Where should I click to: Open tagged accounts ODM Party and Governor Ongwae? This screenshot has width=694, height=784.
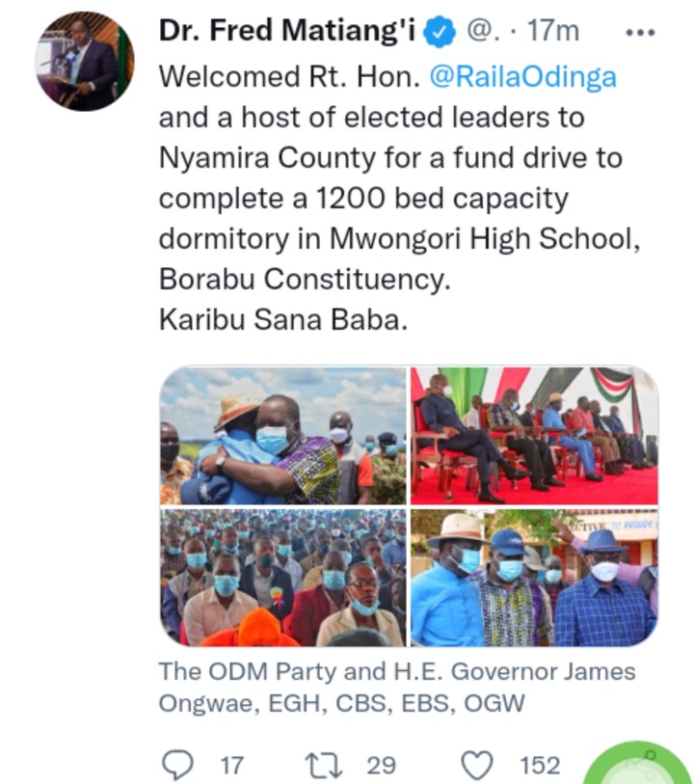(x=397, y=687)
